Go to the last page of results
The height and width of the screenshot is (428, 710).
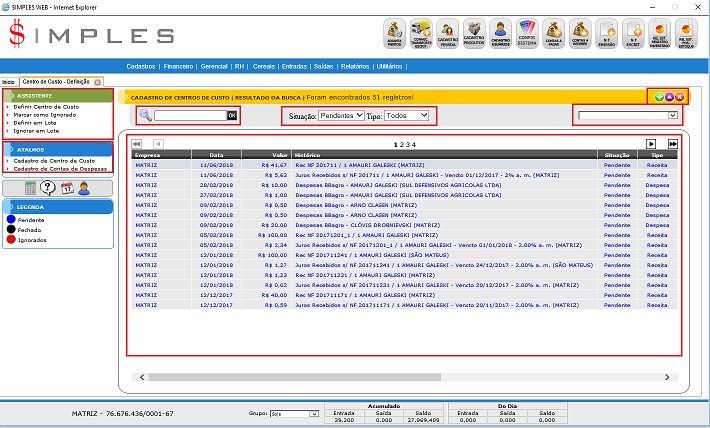click(673, 144)
